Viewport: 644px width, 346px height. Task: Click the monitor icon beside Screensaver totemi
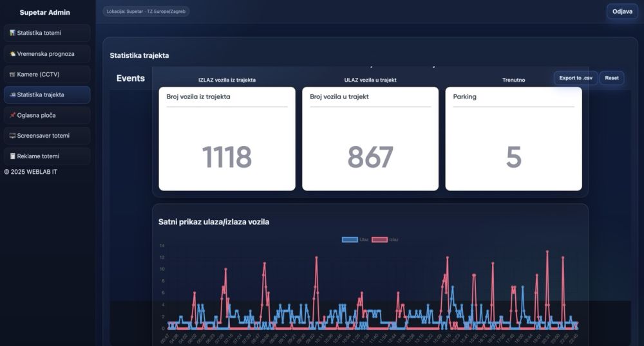(12, 136)
